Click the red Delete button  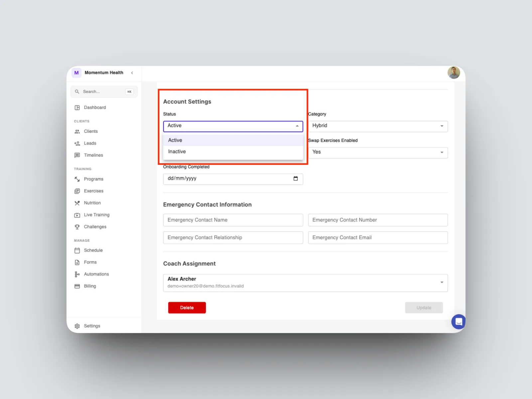[x=187, y=308]
